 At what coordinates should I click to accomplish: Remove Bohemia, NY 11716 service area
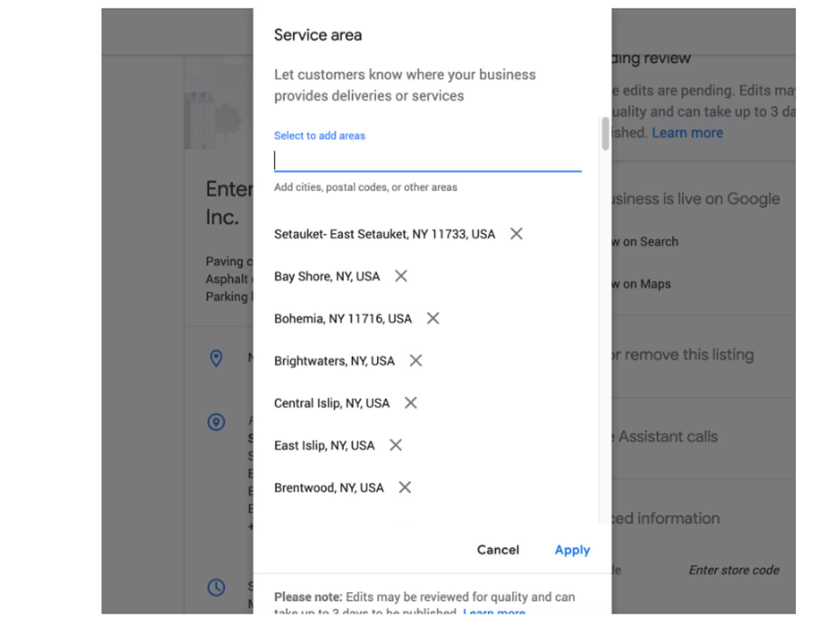click(x=433, y=318)
